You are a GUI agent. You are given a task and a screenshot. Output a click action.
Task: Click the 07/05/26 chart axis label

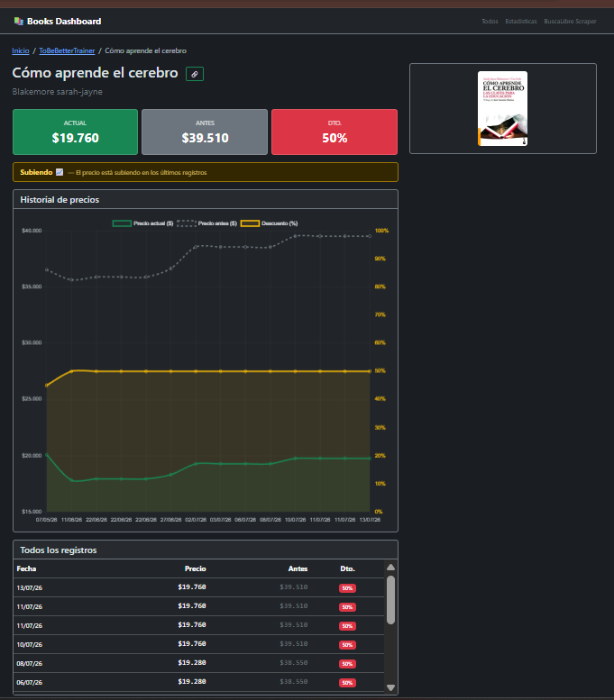click(47, 520)
